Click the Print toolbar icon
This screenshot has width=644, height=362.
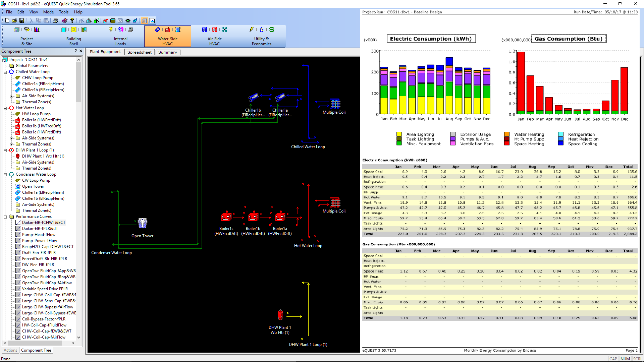pos(55,20)
